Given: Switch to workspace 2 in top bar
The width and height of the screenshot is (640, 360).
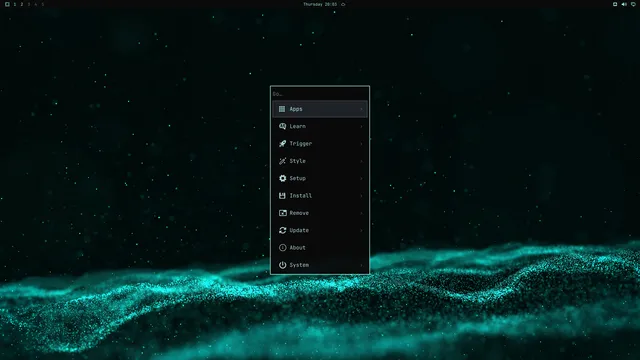Looking at the screenshot, I should (x=22, y=4).
